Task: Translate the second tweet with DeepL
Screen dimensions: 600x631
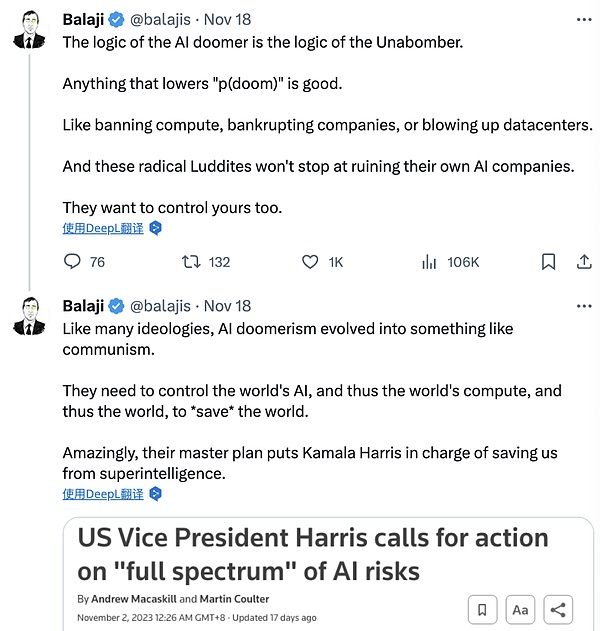Action: point(102,494)
